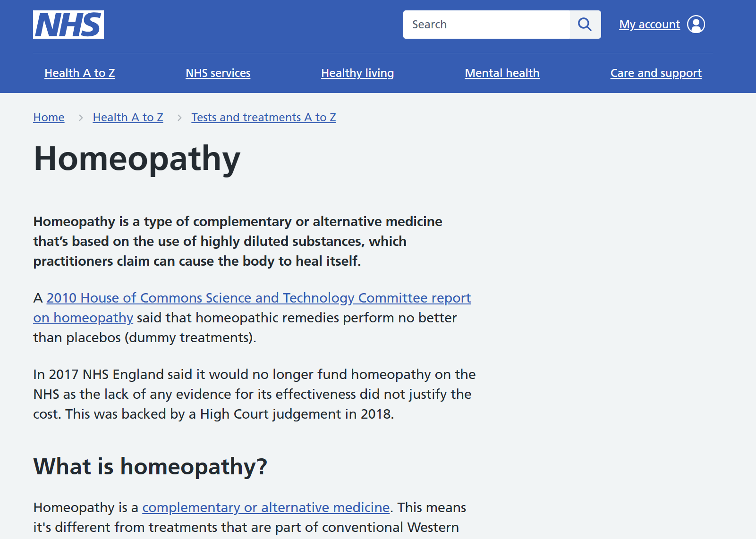Screen dimensions: 756x539
Task: Open the 2010 House of Commons report link
Action: (258, 298)
